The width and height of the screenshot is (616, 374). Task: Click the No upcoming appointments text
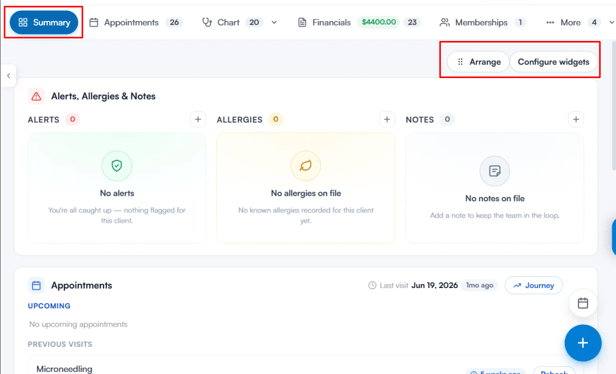pyautogui.click(x=78, y=324)
